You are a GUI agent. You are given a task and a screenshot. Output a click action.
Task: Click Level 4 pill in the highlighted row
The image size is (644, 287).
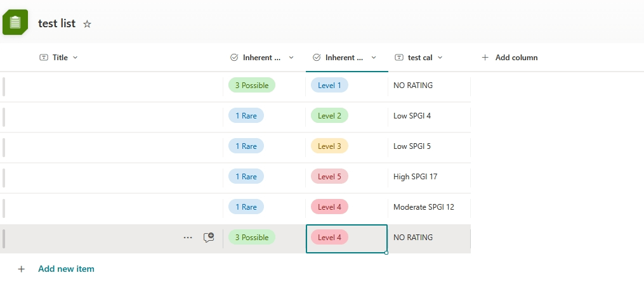329,237
